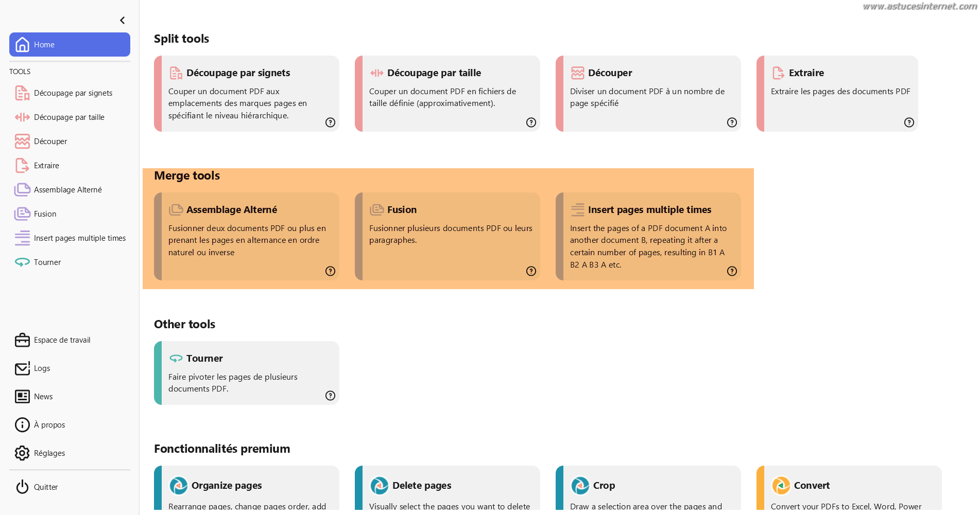Click the Extraire sidebar icon
Screen dimensions: 980x515
(22, 166)
